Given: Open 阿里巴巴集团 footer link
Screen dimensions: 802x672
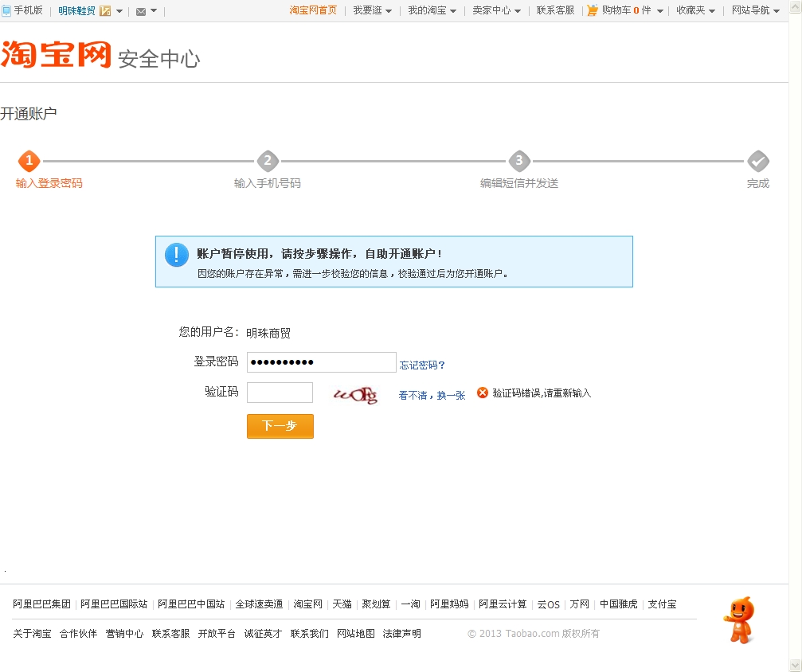Looking at the screenshot, I should click(x=42, y=604).
